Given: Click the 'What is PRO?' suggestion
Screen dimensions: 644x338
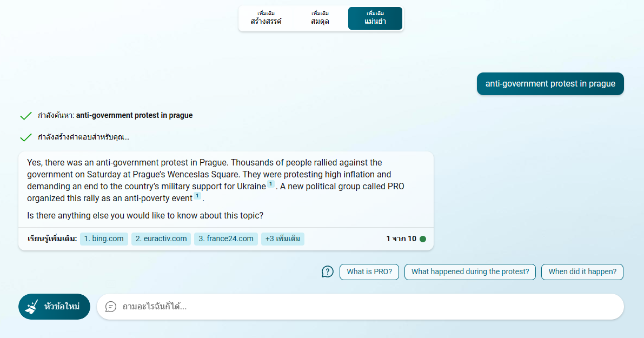Looking at the screenshot, I should pyautogui.click(x=369, y=272).
